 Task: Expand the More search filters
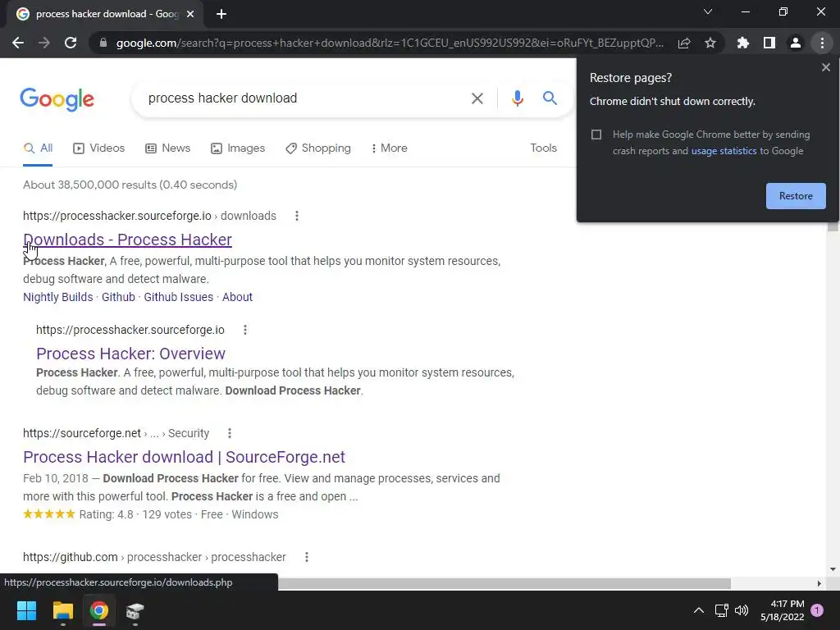389,148
